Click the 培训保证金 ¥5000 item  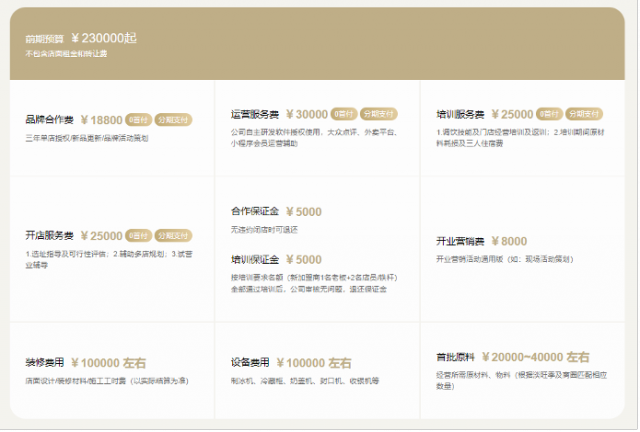[x=276, y=259]
